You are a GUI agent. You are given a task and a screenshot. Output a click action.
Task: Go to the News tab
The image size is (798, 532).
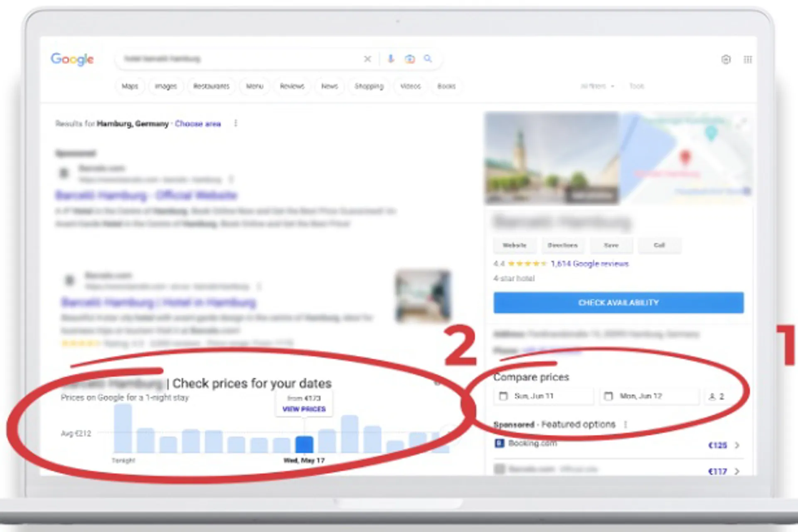(x=330, y=86)
